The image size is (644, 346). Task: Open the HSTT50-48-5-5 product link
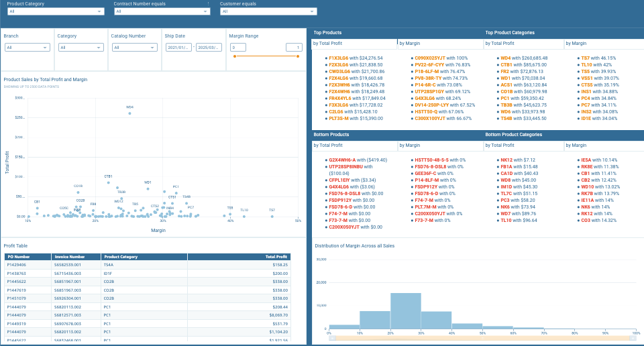[431, 160]
